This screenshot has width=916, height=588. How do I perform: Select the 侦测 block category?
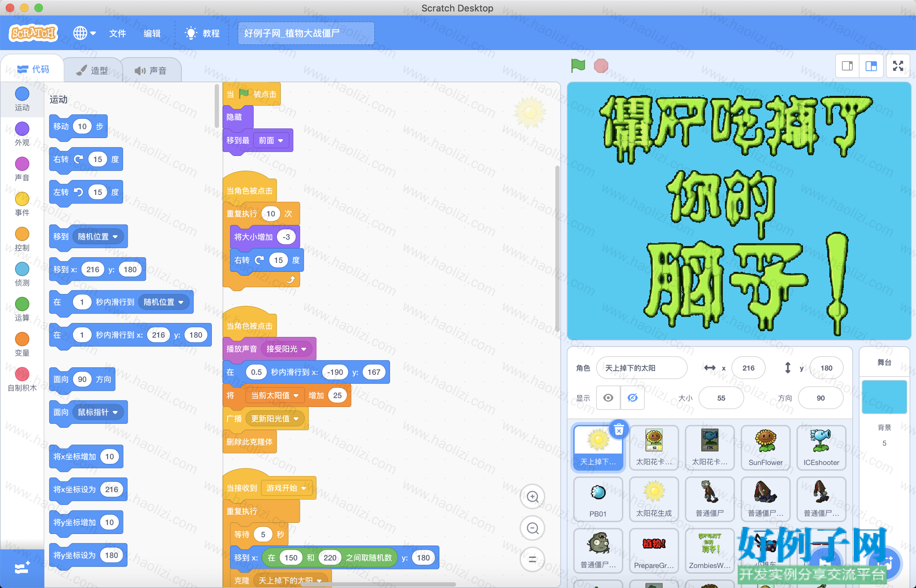(x=22, y=275)
